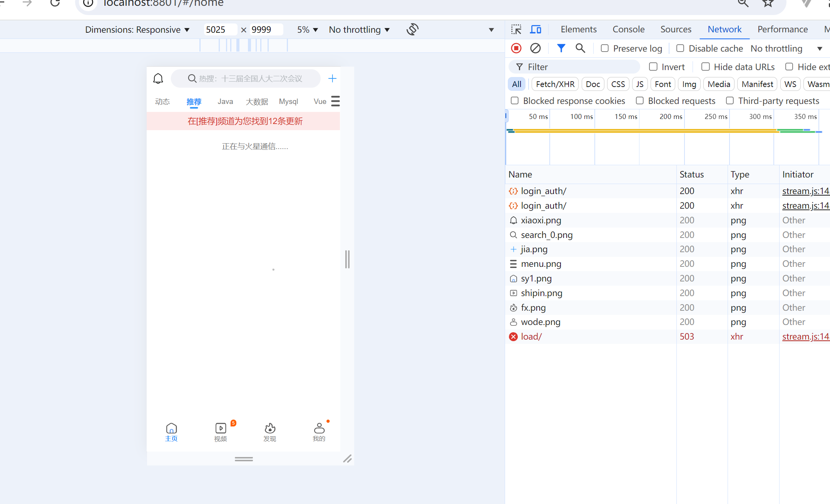The width and height of the screenshot is (830, 504).
Task: Open the 发现 discover tab in the app
Action: point(270,432)
